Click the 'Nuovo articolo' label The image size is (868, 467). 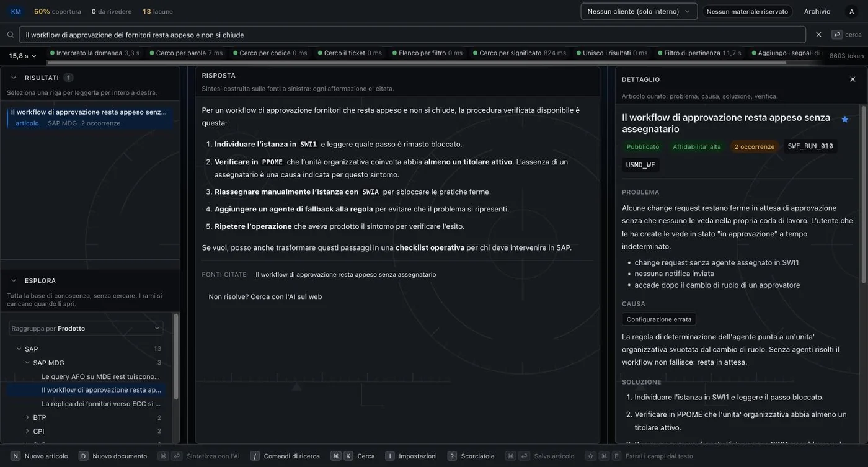[x=46, y=456]
